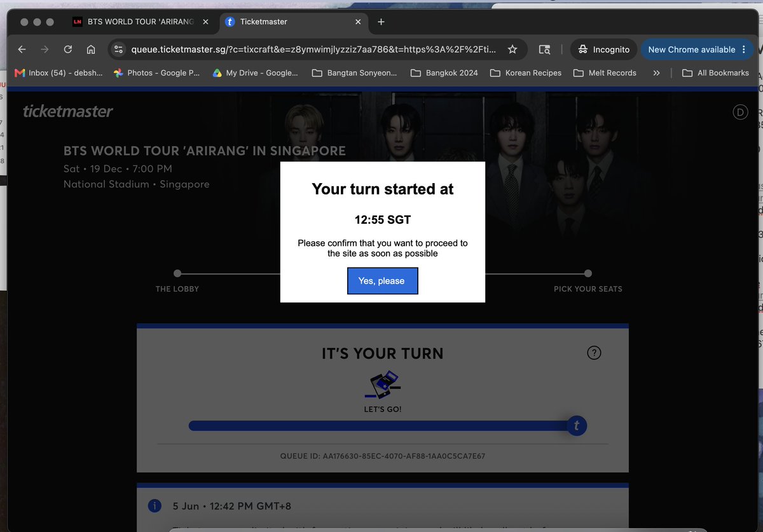Click the QUEUE ID text
763x532 pixels.
383,456
